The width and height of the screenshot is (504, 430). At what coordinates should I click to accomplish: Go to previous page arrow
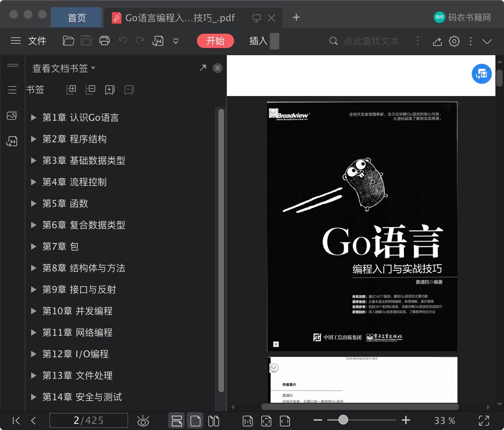(34, 420)
